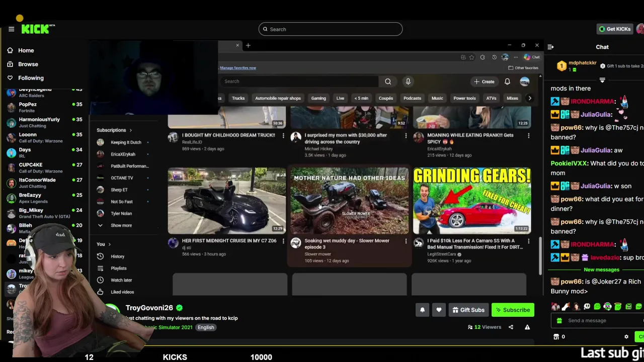Open options for childhood dream truck video
Image resolution: width=644 pixels, height=362 pixels.
point(283,136)
